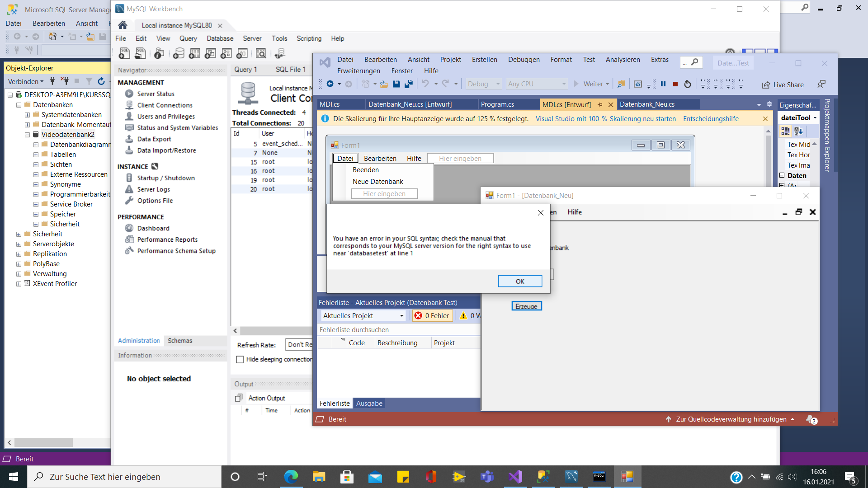Image resolution: width=868 pixels, height=488 pixels.
Task: Toggle the 0 Fehler error filter
Action: coord(432,316)
